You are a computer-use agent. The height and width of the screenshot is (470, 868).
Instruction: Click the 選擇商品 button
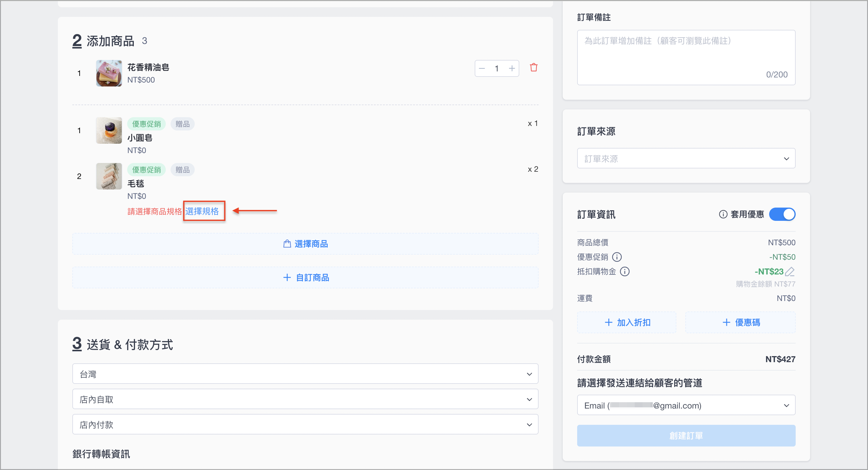pos(305,244)
